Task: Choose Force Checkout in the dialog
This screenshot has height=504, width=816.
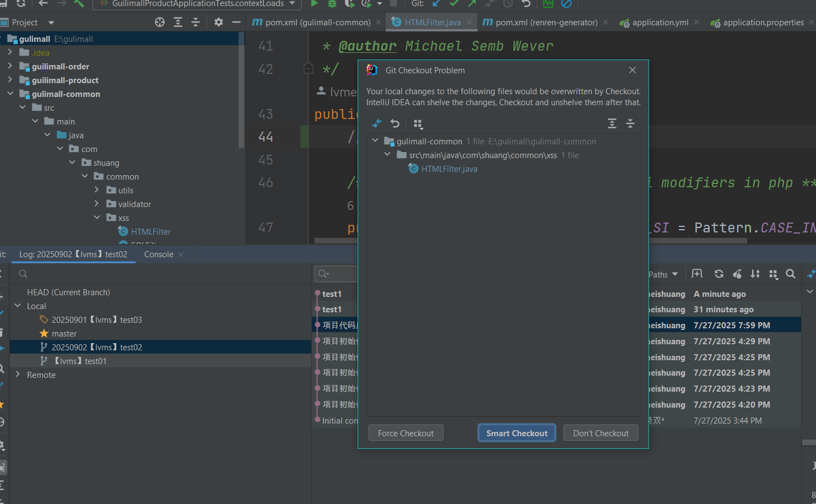Action: click(x=406, y=433)
